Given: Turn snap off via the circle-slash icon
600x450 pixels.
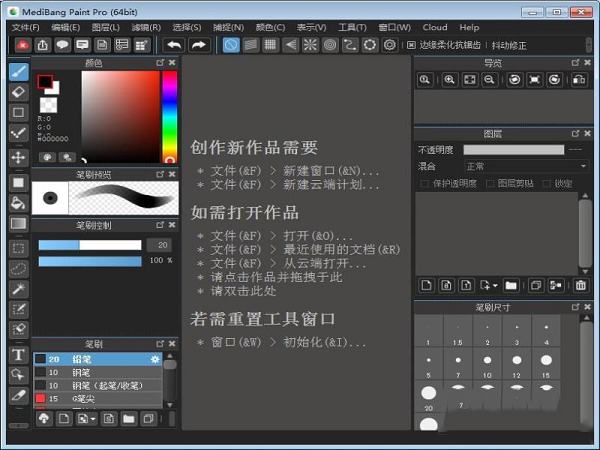Looking at the screenshot, I should (x=231, y=45).
